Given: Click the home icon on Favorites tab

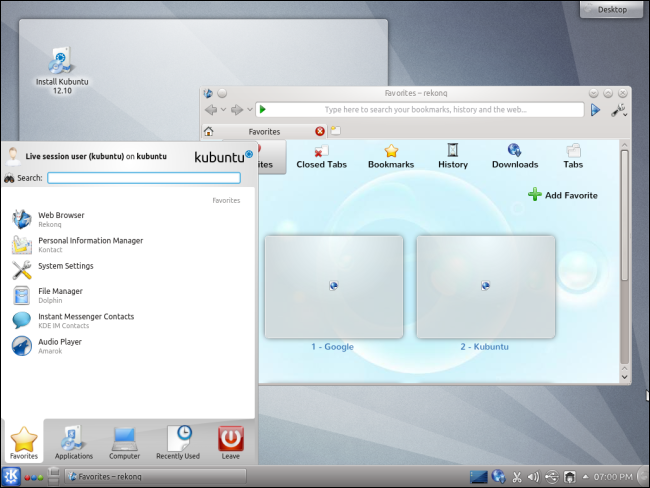Looking at the screenshot, I should point(209,131).
